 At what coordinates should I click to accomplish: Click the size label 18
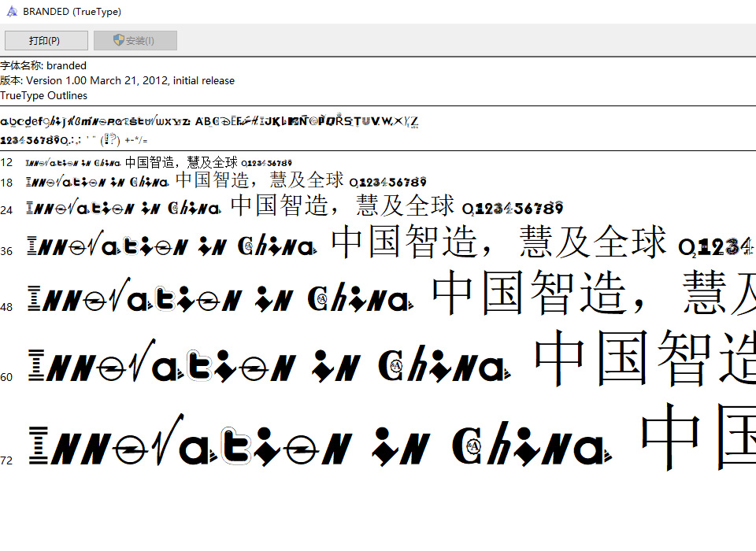pos(6,183)
